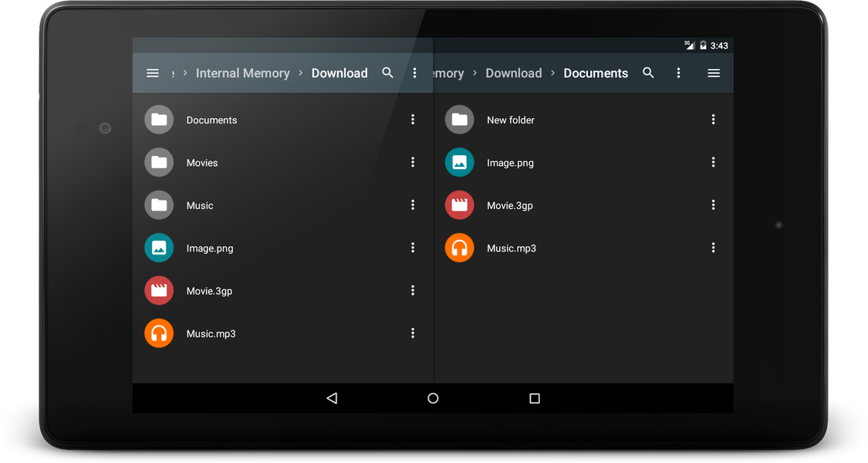Tap the Movies folder icon
The width and height of the screenshot is (868, 463).
click(159, 162)
